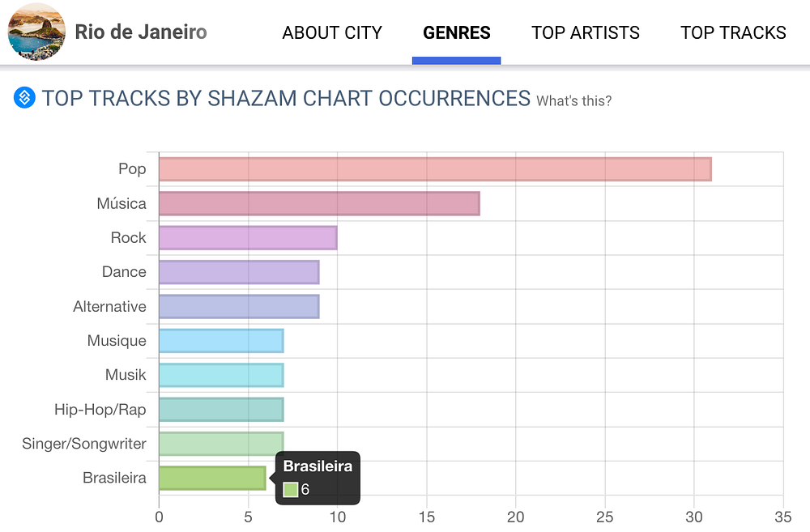Click the Rio de Janeiro city name
810x532 pixels.
[141, 32]
